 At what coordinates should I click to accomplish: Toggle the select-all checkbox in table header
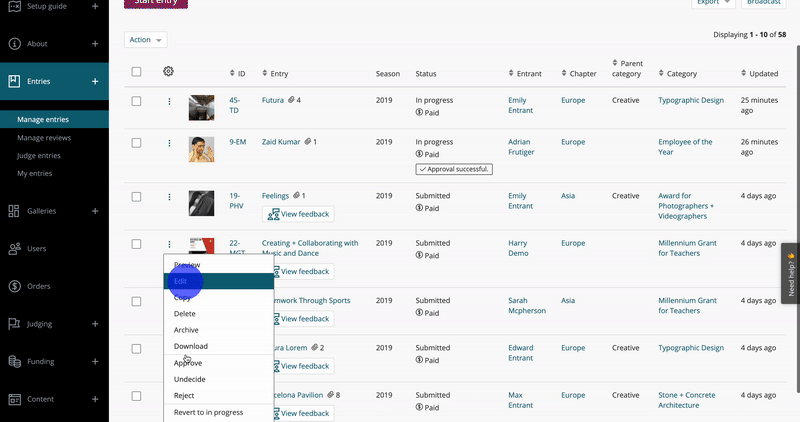tap(136, 72)
